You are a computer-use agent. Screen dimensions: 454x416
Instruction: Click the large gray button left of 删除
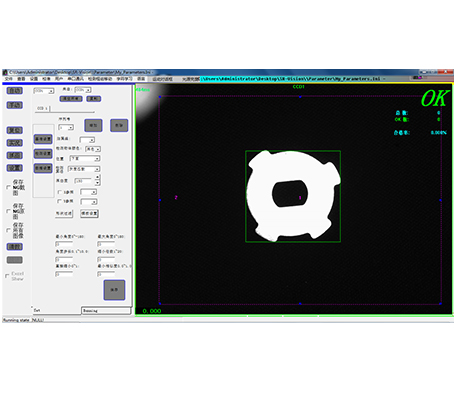click(x=93, y=125)
